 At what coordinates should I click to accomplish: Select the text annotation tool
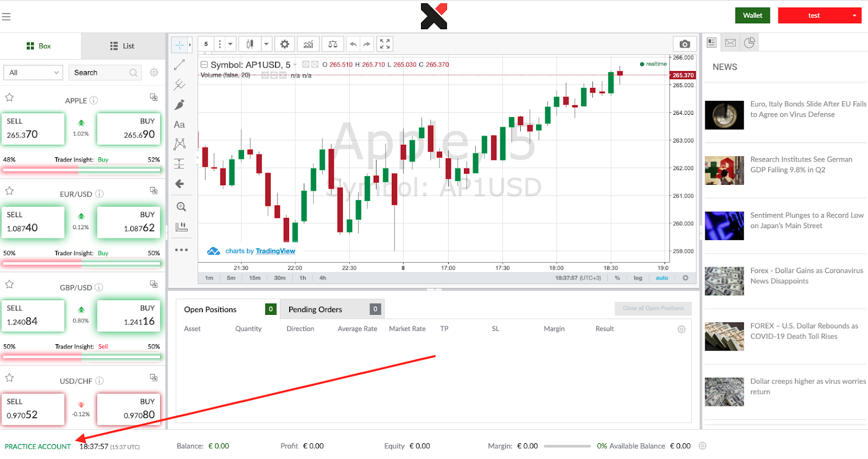click(x=180, y=125)
